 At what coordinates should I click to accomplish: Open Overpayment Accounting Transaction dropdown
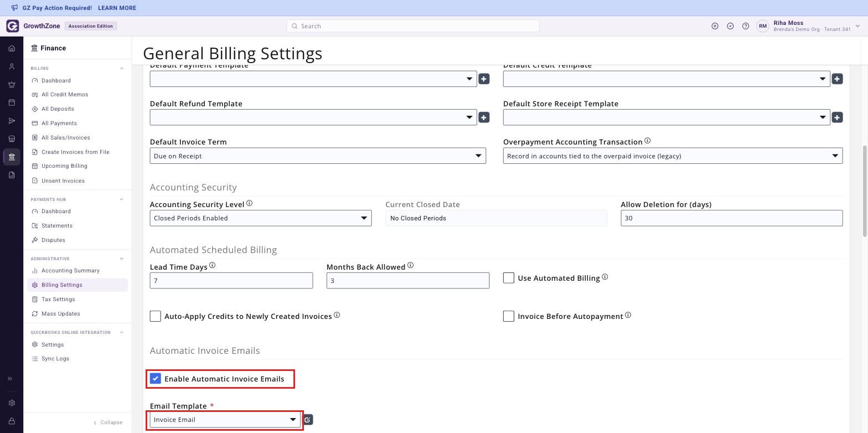pos(673,156)
